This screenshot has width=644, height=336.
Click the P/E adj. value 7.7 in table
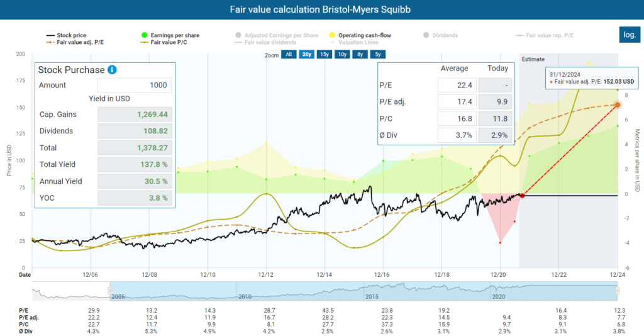(621, 318)
